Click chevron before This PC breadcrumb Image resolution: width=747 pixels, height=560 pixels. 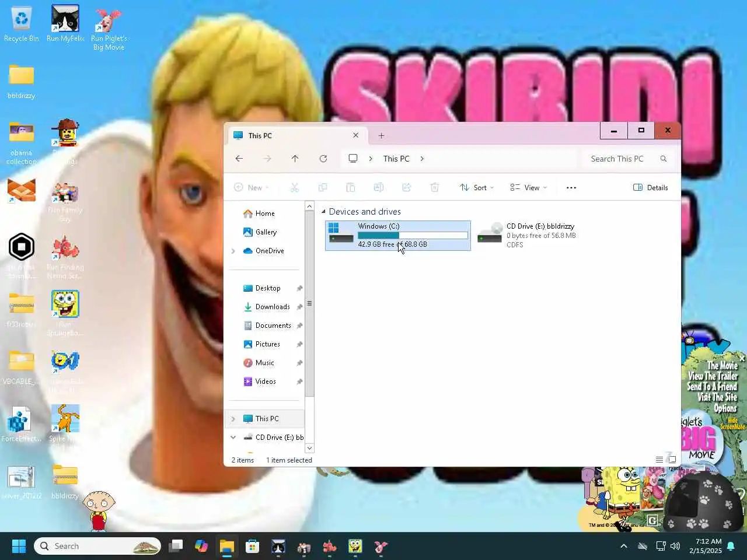tap(370, 159)
